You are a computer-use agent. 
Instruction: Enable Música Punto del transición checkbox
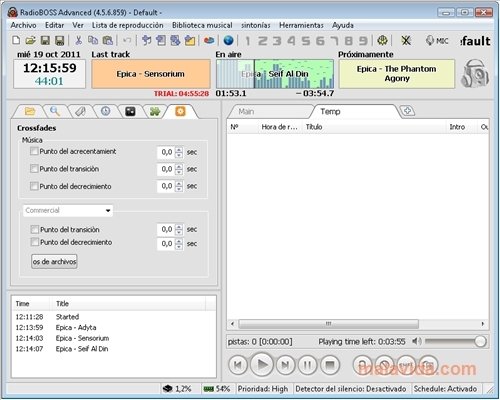(34, 169)
